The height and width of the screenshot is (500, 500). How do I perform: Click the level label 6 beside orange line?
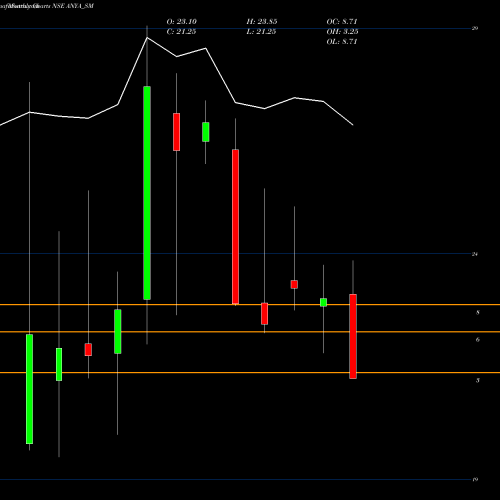(x=478, y=340)
